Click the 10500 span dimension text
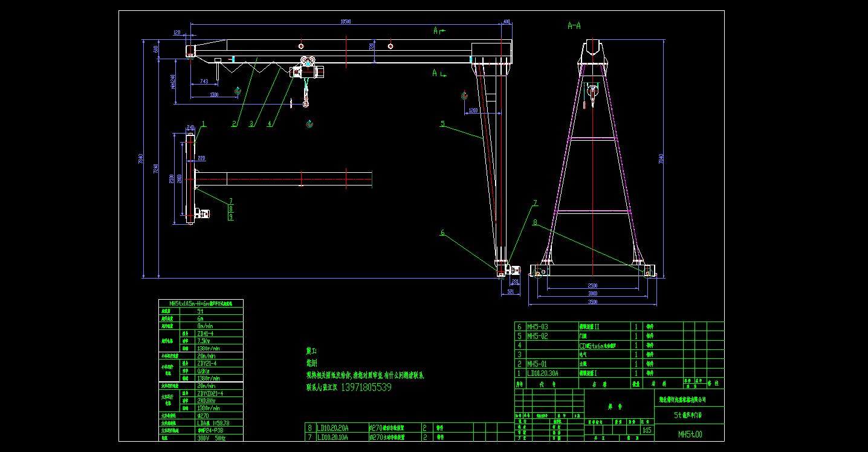 [x=345, y=22]
